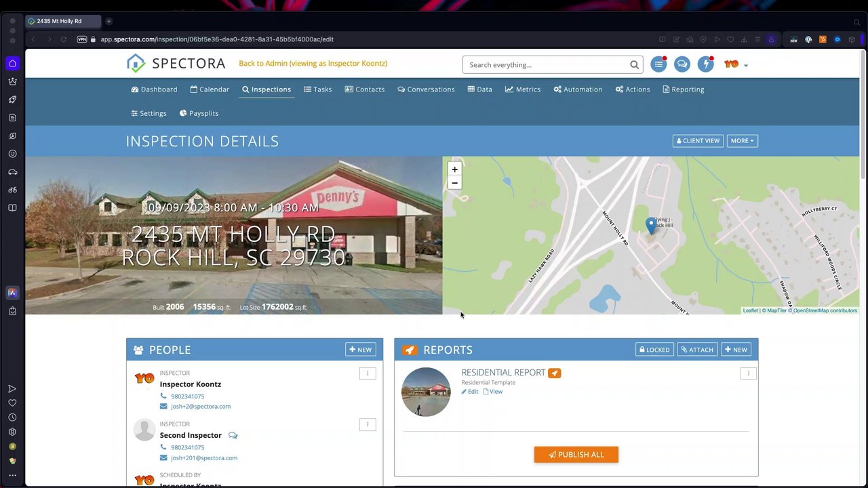868x488 pixels.
Task: Open options menu for Inspector Koontz
Action: click(x=368, y=373)
